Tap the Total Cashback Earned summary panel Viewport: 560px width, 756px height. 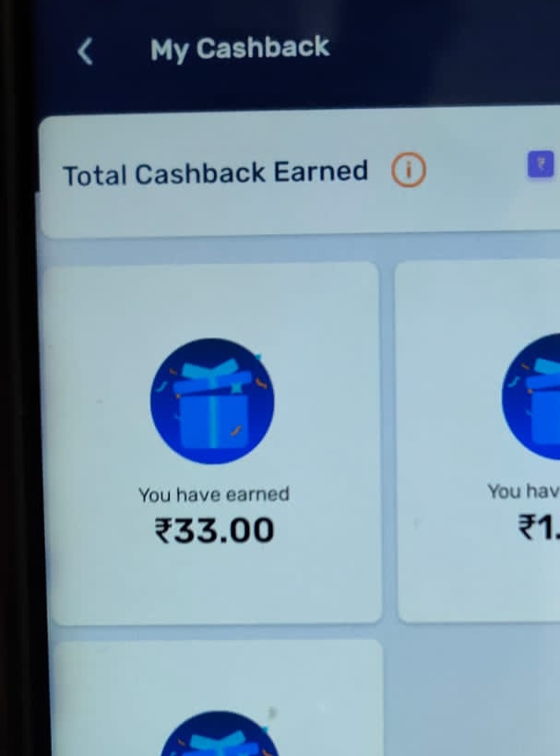pos(299,173)
